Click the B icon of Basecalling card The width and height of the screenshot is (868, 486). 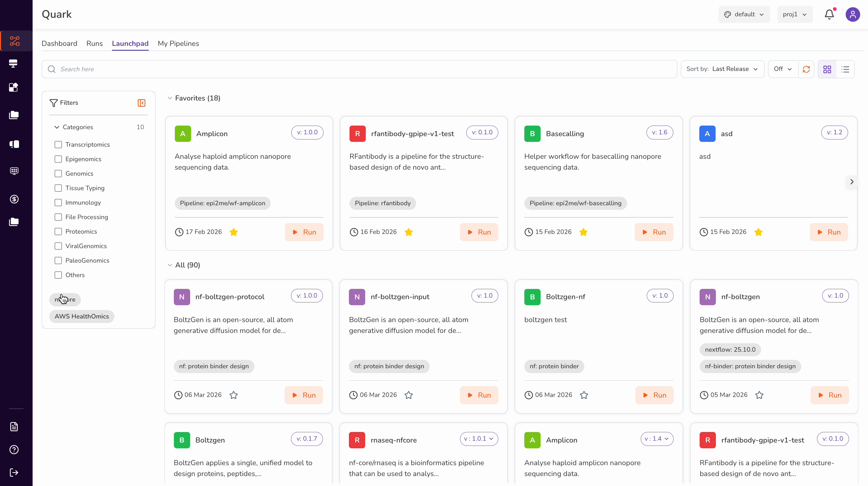click(x=532, y=134)
